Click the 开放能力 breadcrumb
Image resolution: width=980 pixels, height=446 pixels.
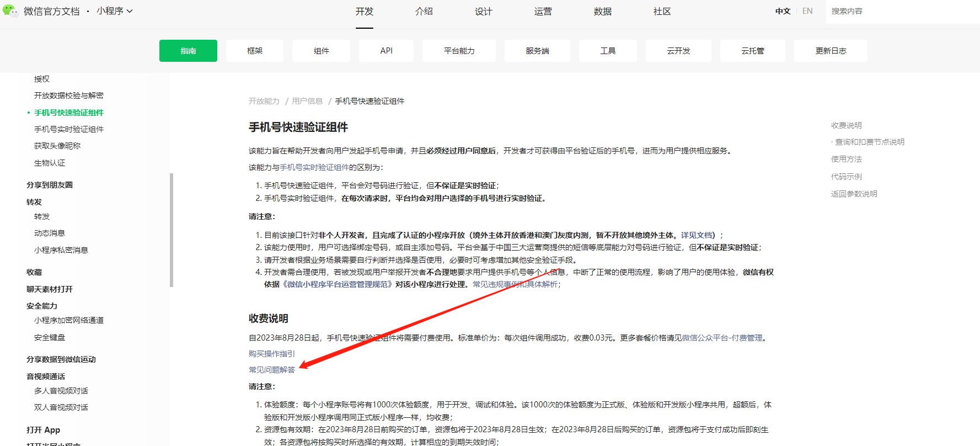264,101
